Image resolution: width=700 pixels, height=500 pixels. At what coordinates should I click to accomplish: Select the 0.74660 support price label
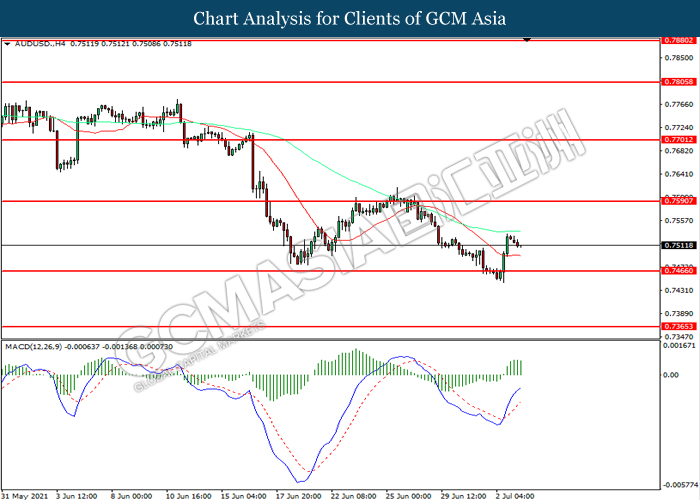pos(679,271)
